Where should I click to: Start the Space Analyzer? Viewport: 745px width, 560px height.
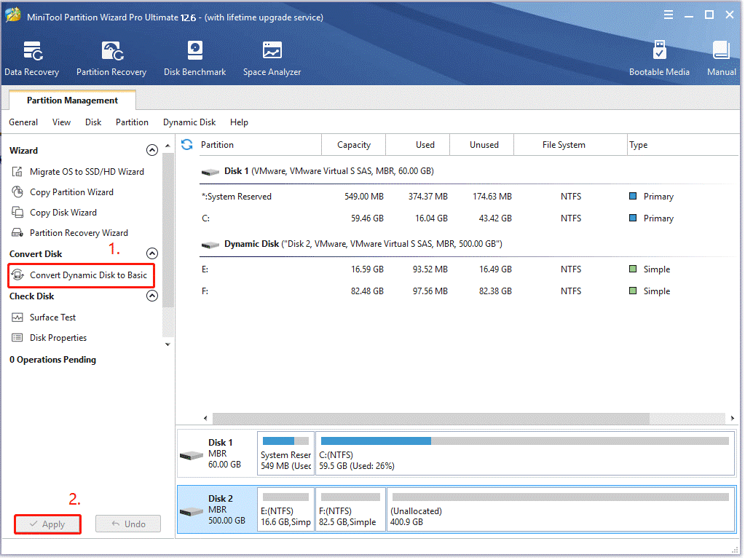point(271,58)
